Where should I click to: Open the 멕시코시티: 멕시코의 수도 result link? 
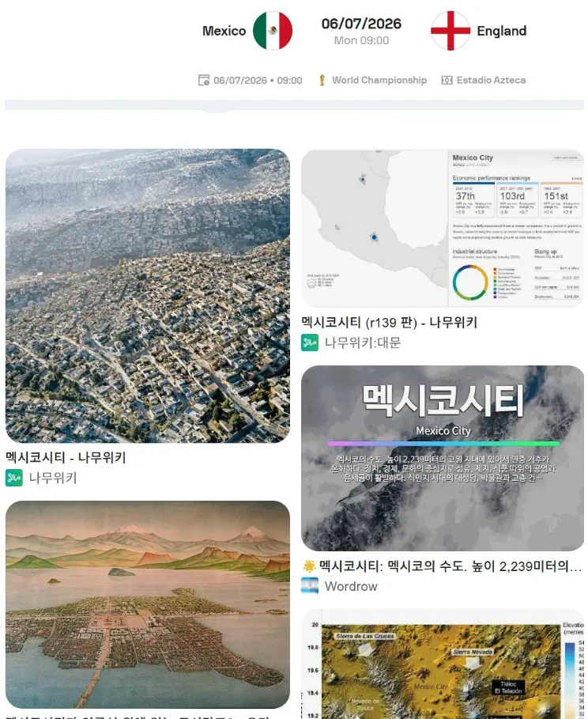(450, 566)
